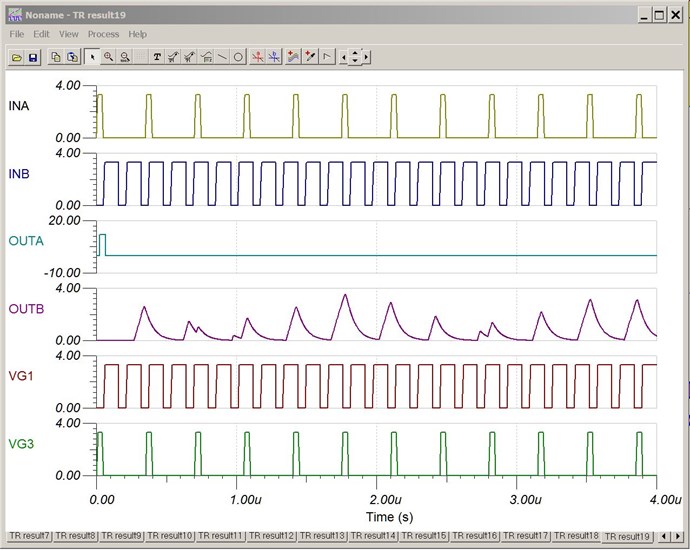
Task: Click the left arrow nudge button
Action: (344, 58)
